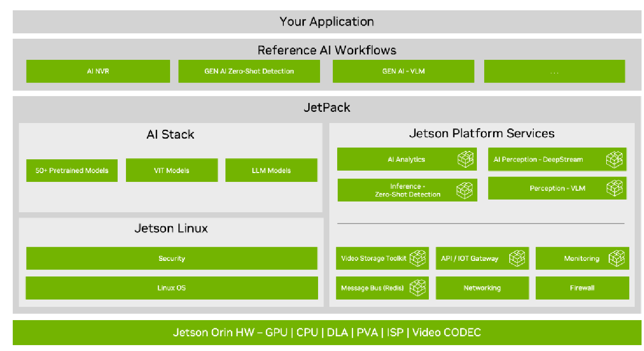Click the Networking block
The image size is (644, 351).
pos(482,288)
